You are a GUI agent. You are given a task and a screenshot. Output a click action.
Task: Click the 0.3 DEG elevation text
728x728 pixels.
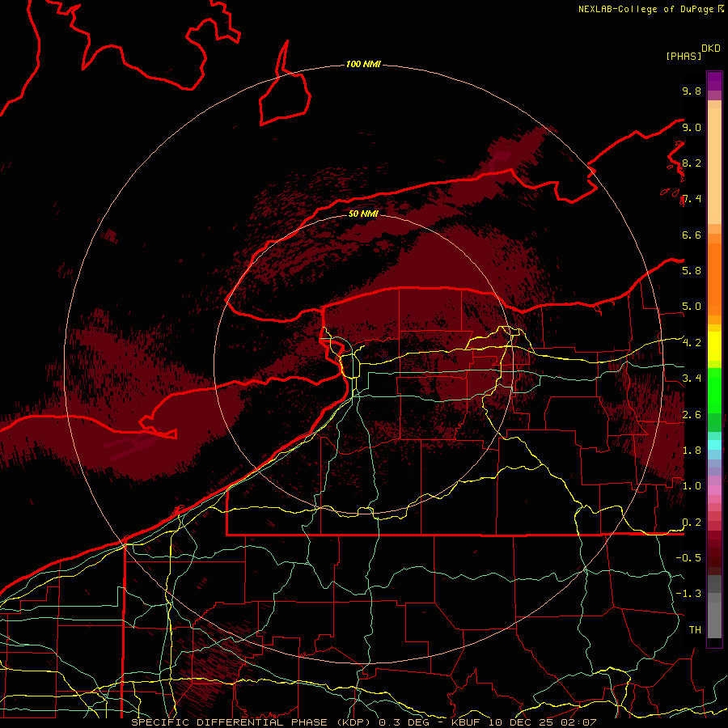[403, 722]
